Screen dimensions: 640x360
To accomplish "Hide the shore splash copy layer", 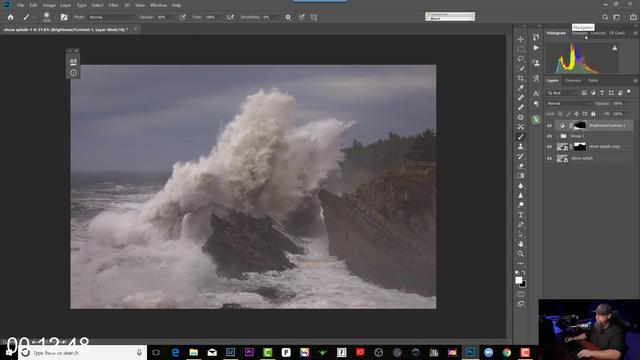I will coord(549,147).
